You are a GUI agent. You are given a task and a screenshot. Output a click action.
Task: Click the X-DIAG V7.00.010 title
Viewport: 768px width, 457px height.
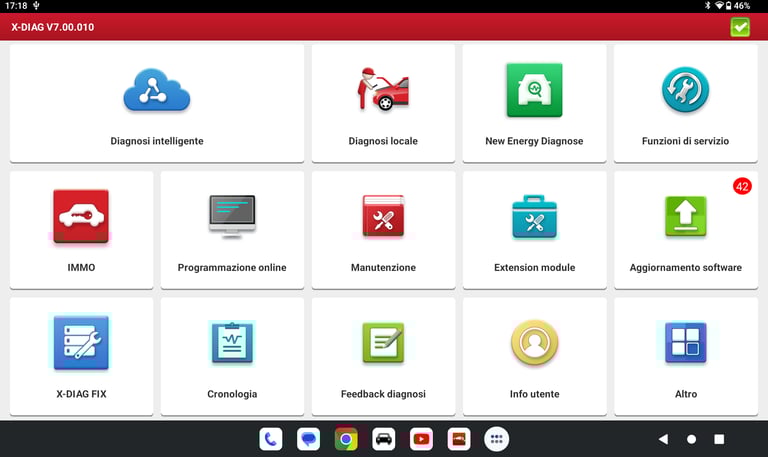point(52,27)
